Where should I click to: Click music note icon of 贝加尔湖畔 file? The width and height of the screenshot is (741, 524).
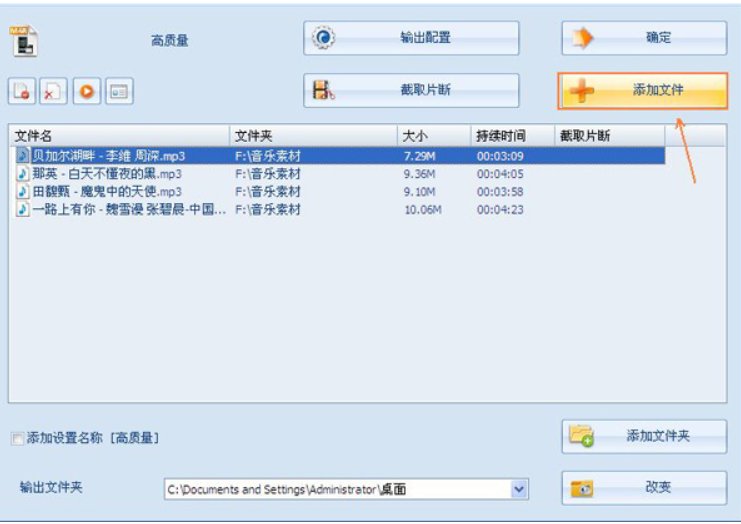[x=23, y=156]
